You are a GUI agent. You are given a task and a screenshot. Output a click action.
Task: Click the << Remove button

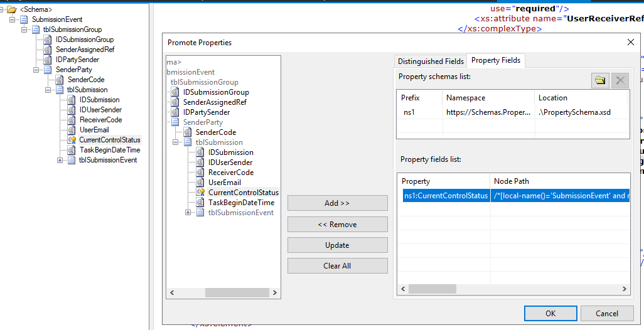(x=337, y=225)
